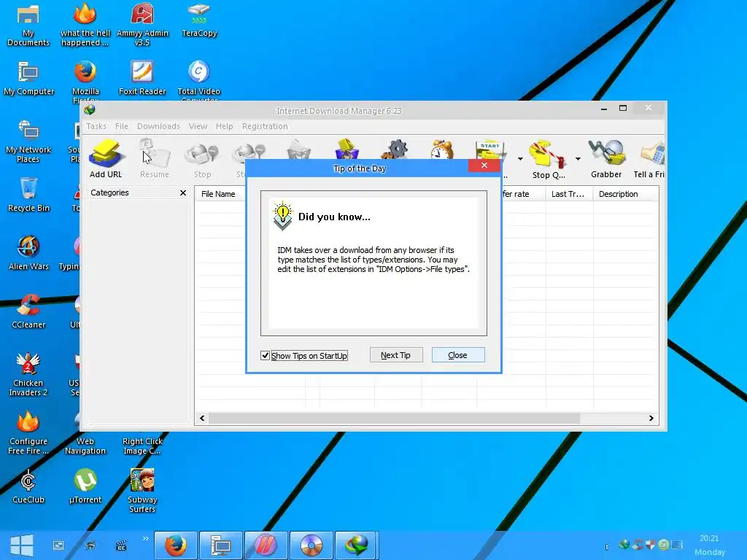Image resolution: width=747 pixels, height=560 pixels.
Task: Click the taskbar clock showing 20:21
Action: pyautogui.click(x=709, y=545)
